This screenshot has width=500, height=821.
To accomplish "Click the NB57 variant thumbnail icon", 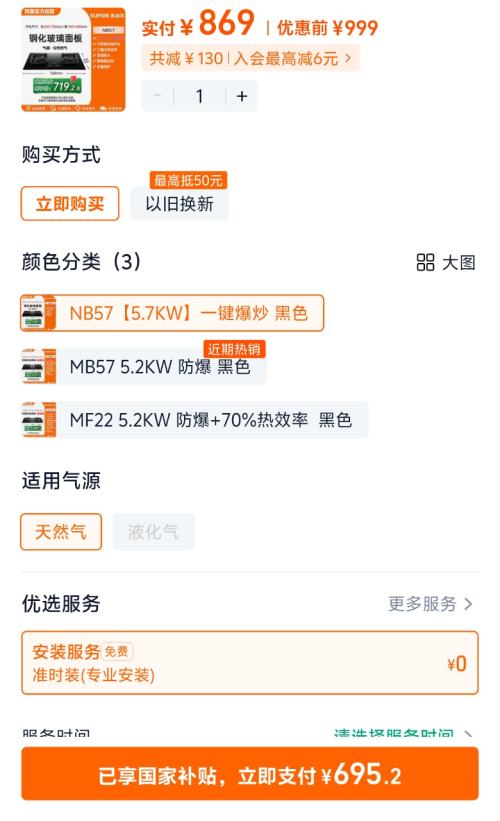I will click(38, 313).
